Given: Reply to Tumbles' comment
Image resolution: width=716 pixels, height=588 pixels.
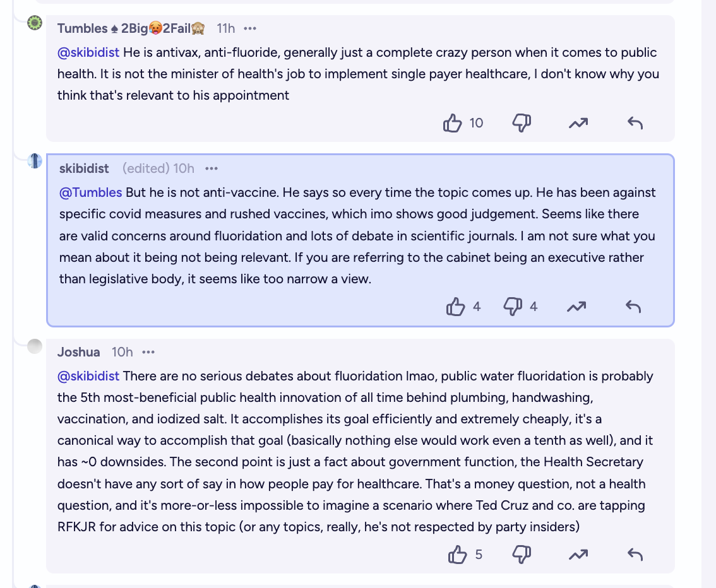Looking at the screenshot, I should pos(635,122).
